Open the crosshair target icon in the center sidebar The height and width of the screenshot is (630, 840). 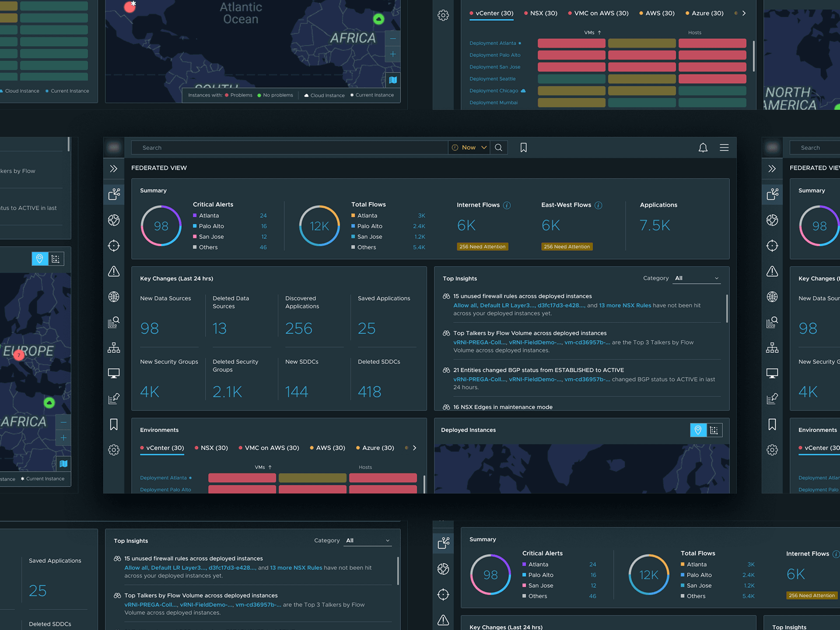pos(114,245)
